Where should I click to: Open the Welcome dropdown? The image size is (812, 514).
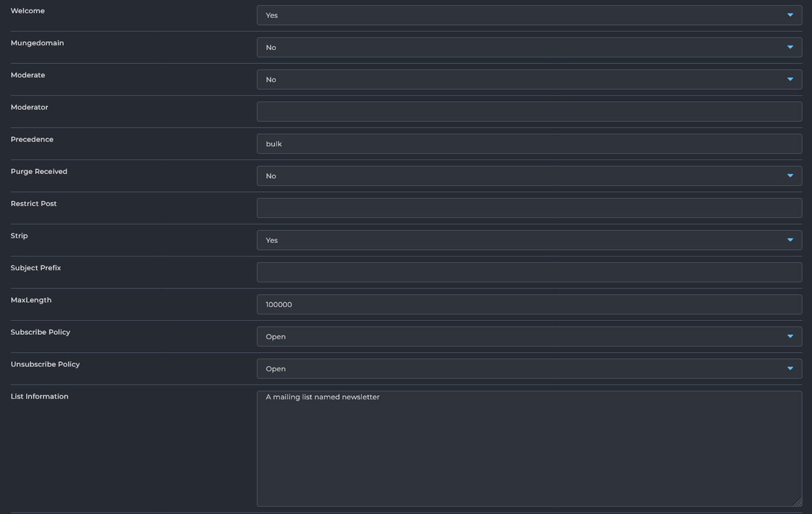coord(528,15)
